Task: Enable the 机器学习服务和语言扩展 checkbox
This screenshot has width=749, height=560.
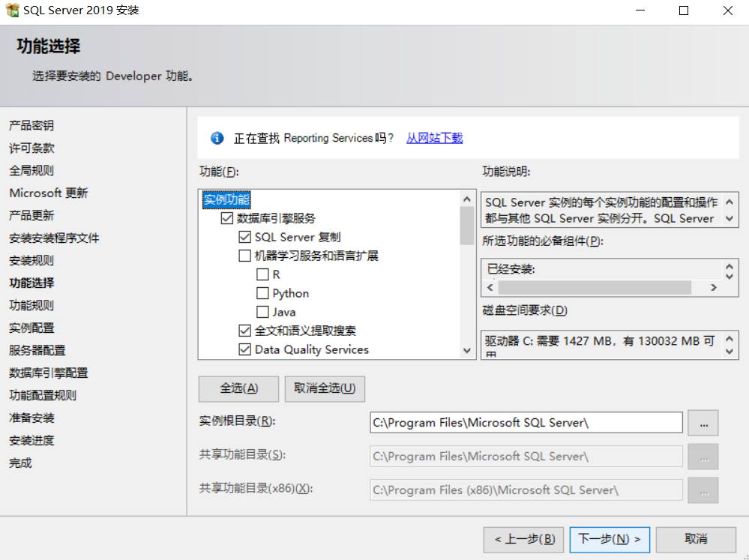Action: coord(244,255)
